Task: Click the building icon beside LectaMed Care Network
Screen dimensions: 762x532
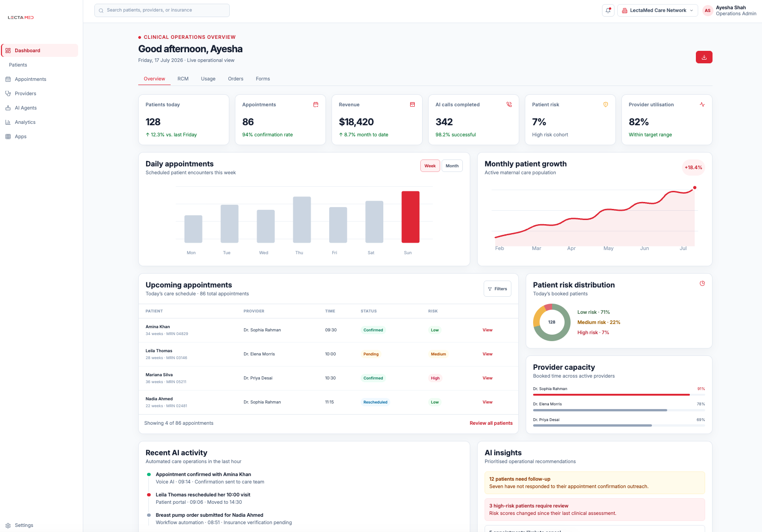Action: point(625,11)
